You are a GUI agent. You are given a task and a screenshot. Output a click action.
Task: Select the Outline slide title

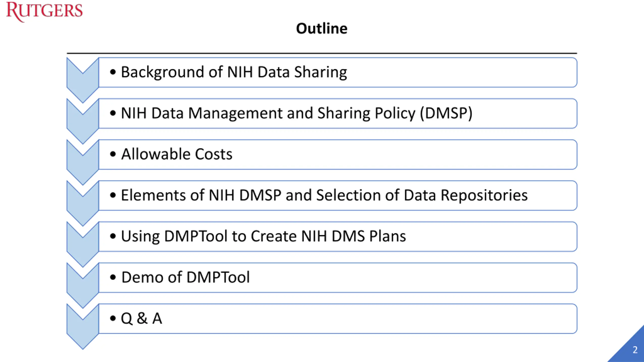[322, 28]
